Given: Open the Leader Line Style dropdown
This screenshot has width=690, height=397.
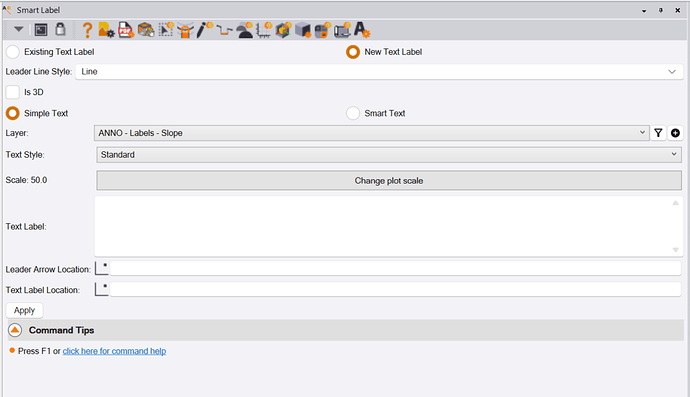Looking at the screenshot, I should tap(379, 72).
